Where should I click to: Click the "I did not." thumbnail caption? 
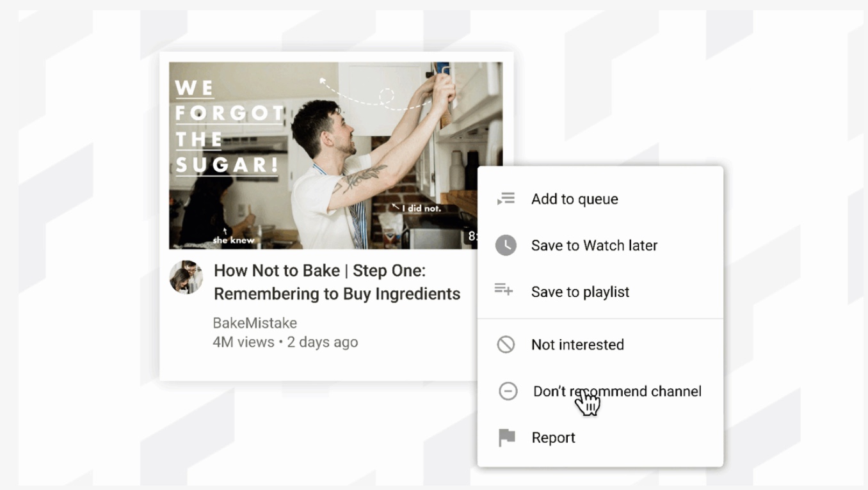417,207
